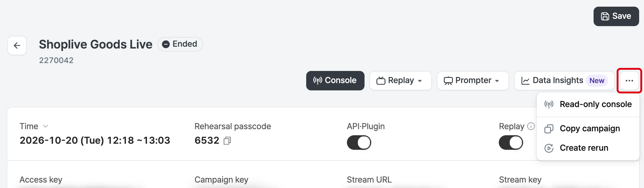Click the Ended status badge
Viewport: 644px width, 188px height.
click(180, 44)
